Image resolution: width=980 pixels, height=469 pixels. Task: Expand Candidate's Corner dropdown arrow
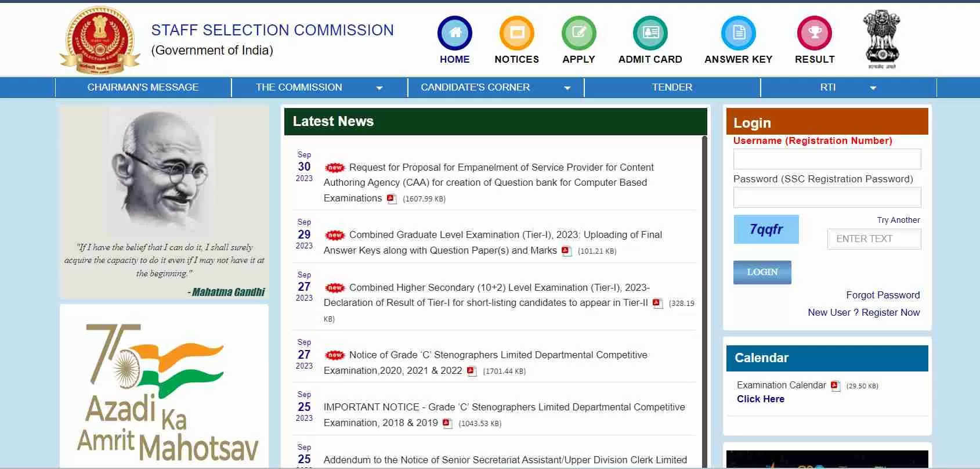click(x=567, y=88)
